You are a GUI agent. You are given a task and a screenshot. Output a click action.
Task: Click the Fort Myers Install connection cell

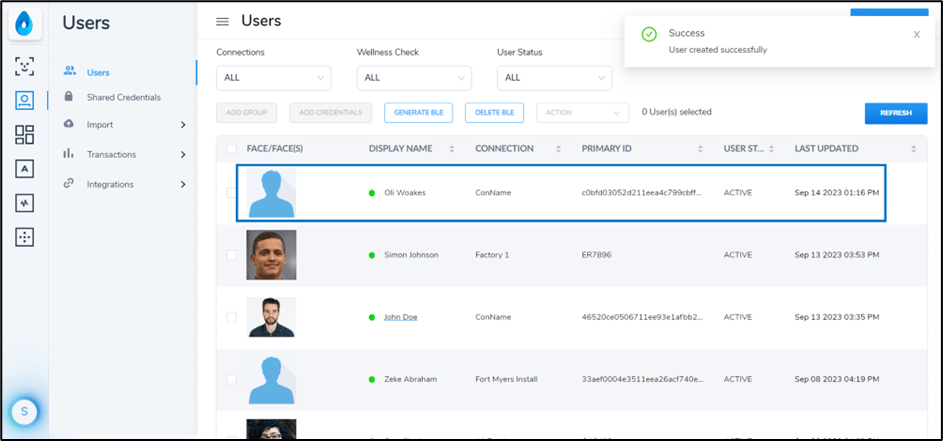506,380
